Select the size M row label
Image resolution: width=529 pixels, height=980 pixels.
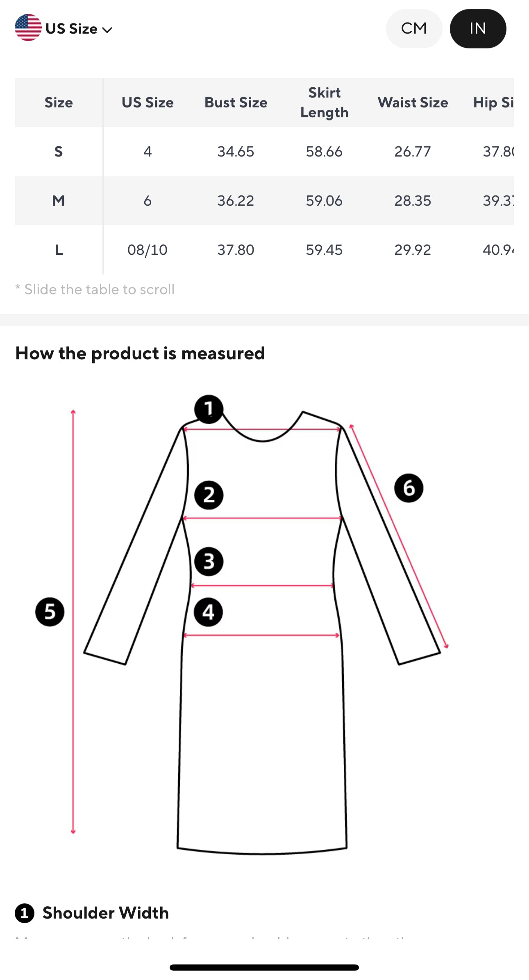[x=59, y=201]
